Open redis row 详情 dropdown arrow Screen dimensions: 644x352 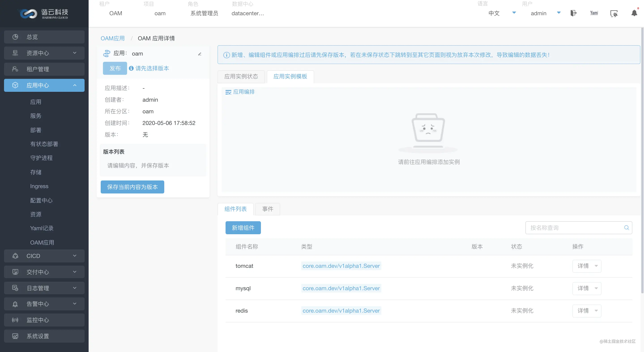(x=596, y=311)
